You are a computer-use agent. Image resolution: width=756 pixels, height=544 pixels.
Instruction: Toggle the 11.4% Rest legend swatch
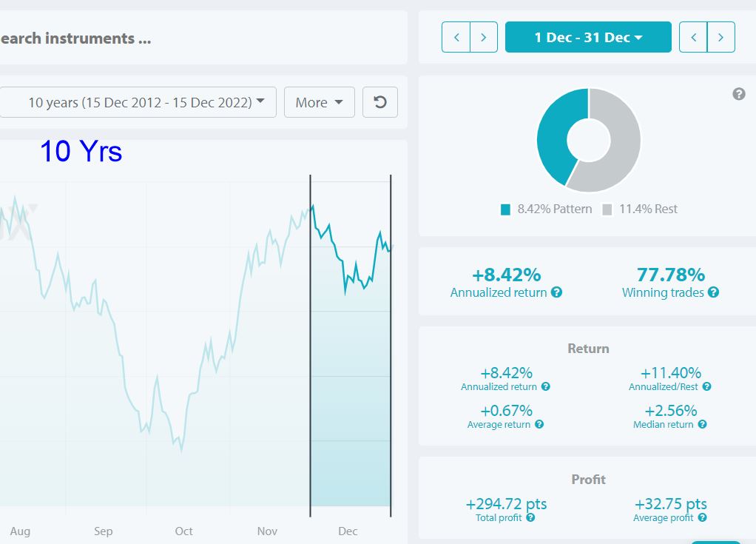coord(607,209)
